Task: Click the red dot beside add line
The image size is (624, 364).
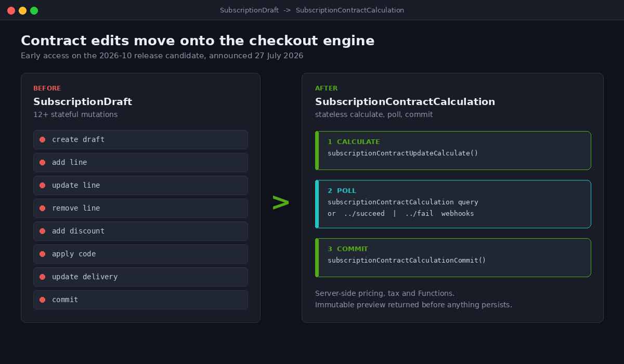Action: [x=42, y=162]
